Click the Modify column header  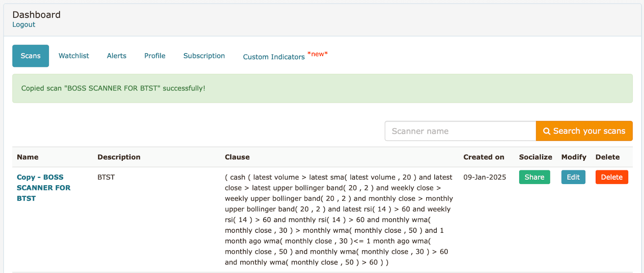[x=574, y=157]
